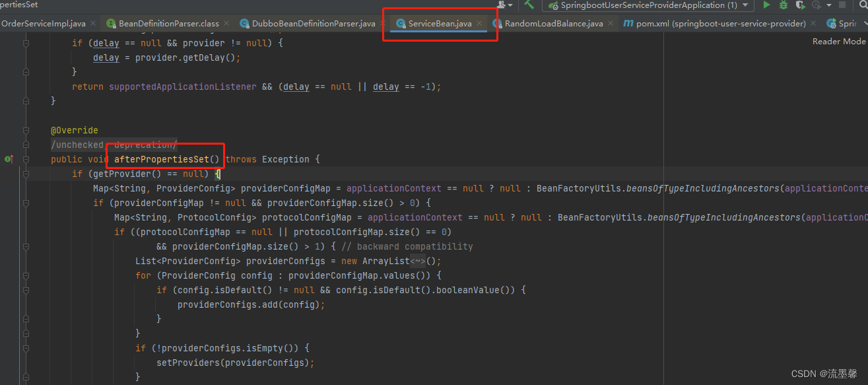Build the project with the hammer icon
The height and width of the screenshot is (385, 868).
(x=529, y=4)
